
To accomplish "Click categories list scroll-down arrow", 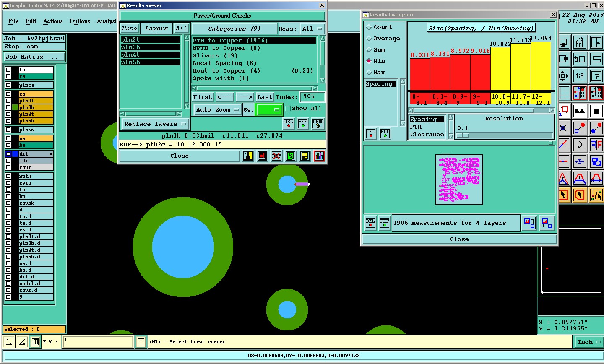I will [x=323, y=80].
